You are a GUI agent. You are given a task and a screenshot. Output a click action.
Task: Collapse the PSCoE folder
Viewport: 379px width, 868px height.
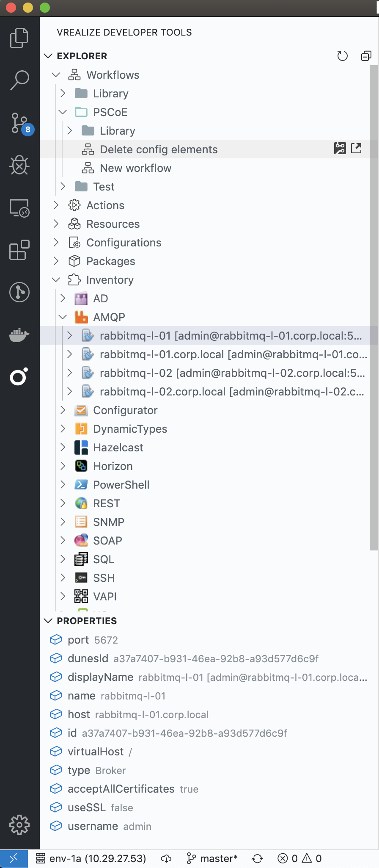tap(63, 112)
